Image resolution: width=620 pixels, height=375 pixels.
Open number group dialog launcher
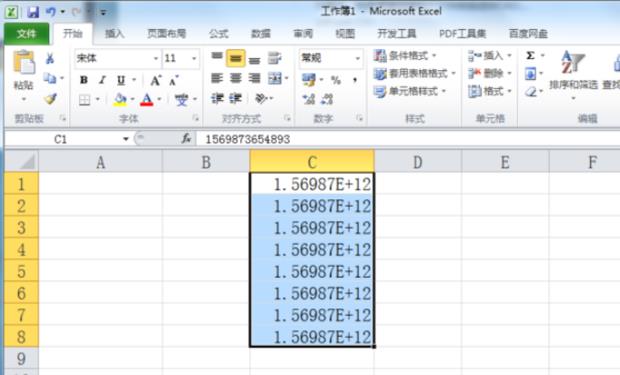coord(359,118)
